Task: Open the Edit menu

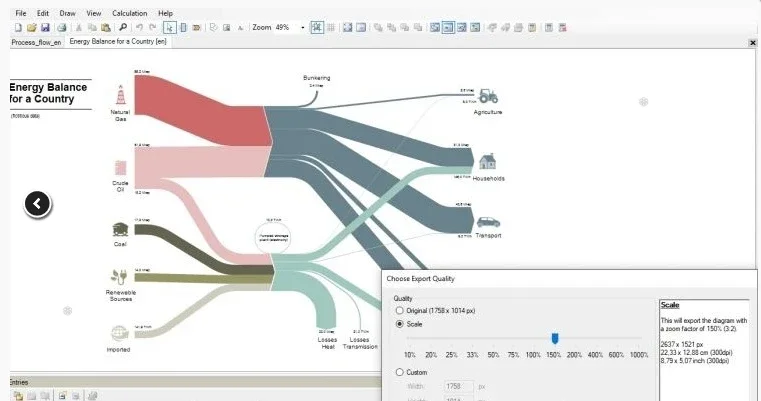Action: (x=43, y=13)
